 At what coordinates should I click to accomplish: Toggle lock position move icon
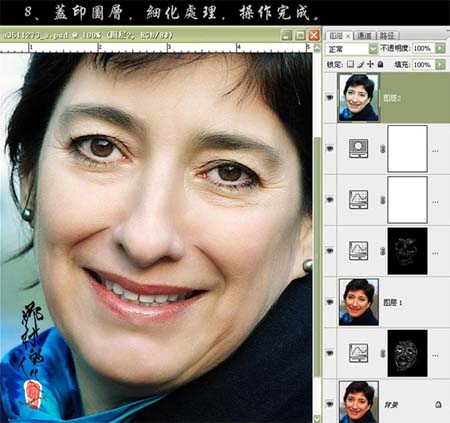tap(370, 64)
